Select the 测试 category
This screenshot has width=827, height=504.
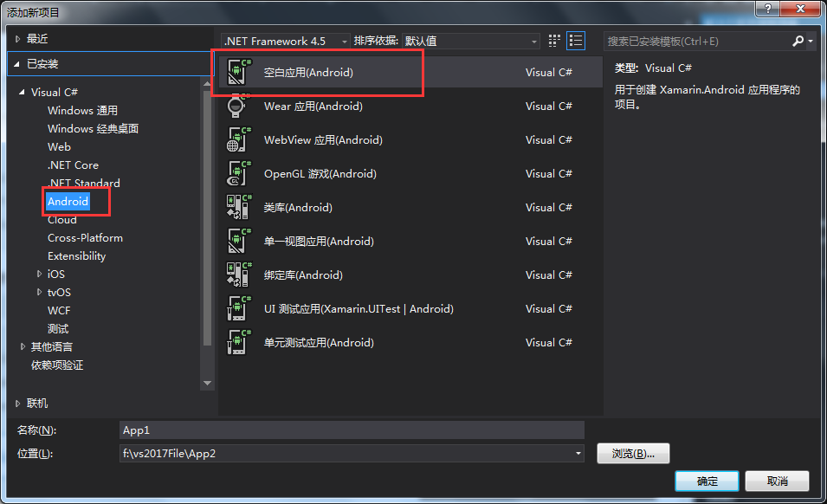point(58,328)
